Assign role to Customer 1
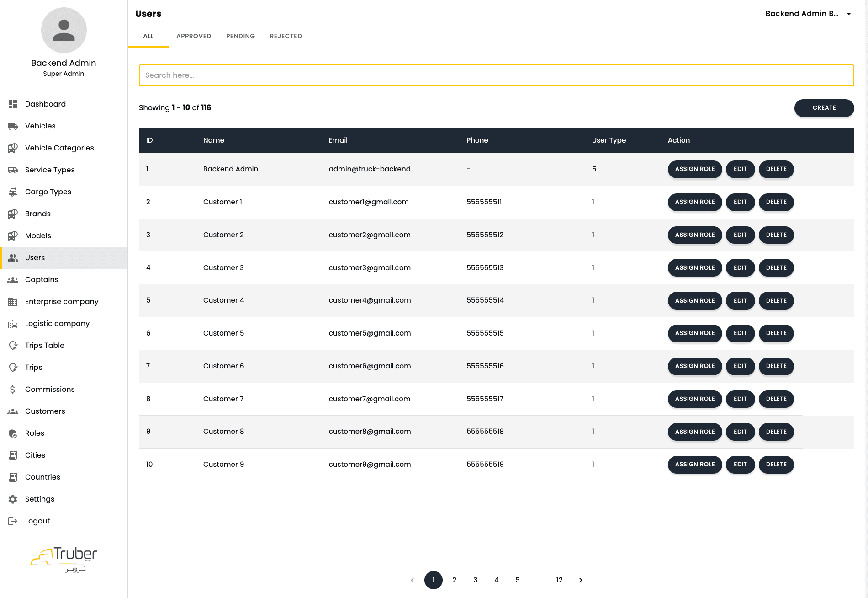This screenshot has height=598, width=868. coord(694,202)
